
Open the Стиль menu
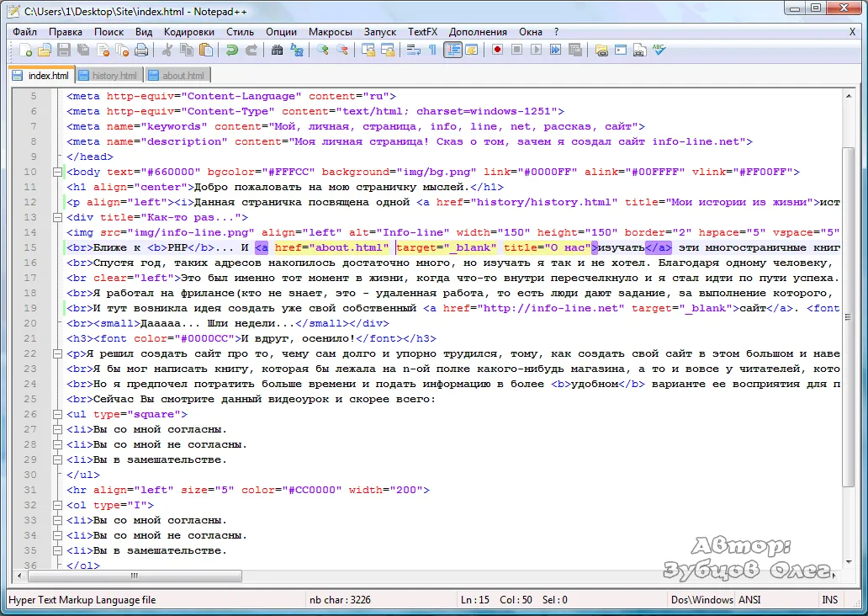pos(241,32)
